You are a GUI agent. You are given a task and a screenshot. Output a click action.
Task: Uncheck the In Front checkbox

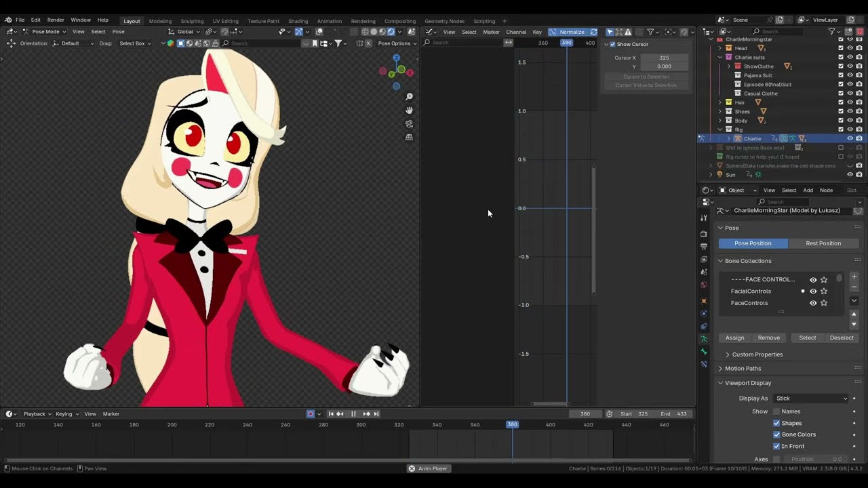[x=776, y=446]
